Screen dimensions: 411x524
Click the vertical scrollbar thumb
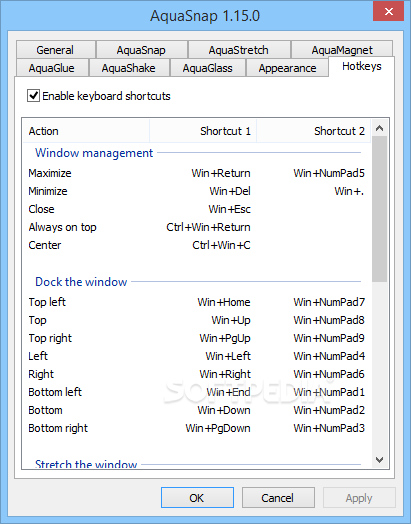click(x=379, y=209)
